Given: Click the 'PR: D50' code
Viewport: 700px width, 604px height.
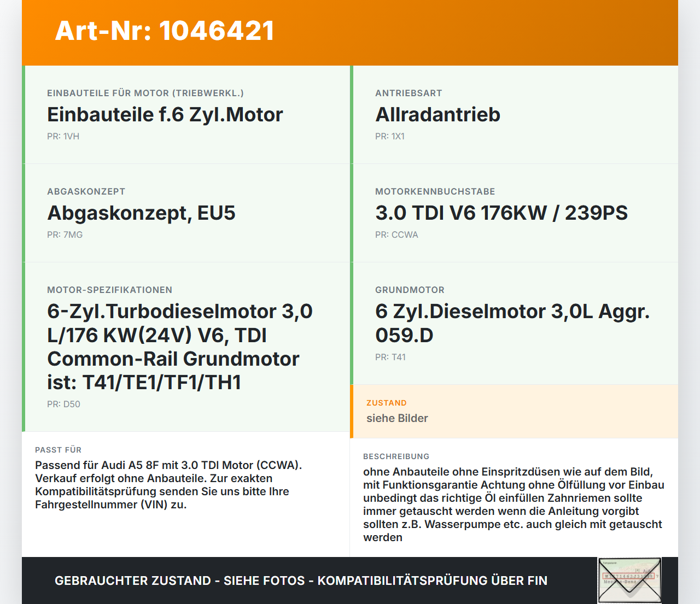Looking at the screenshot, I should 63,404.
